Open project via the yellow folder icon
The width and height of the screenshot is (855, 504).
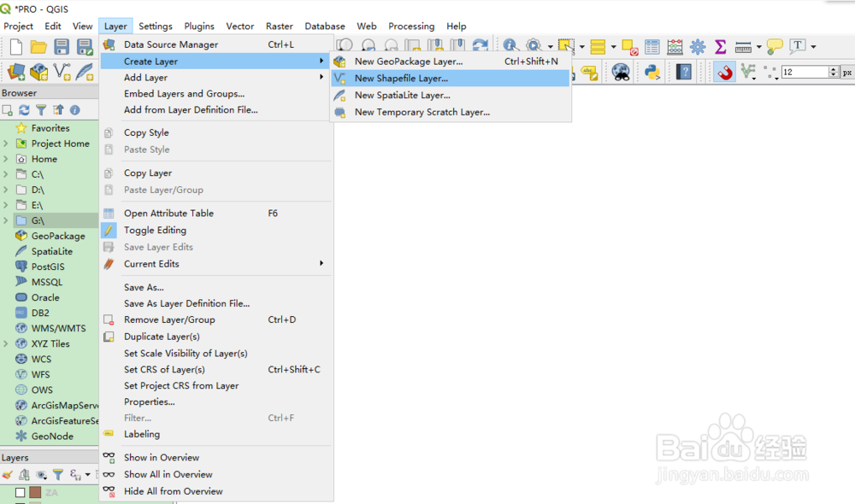pos(38,47)
